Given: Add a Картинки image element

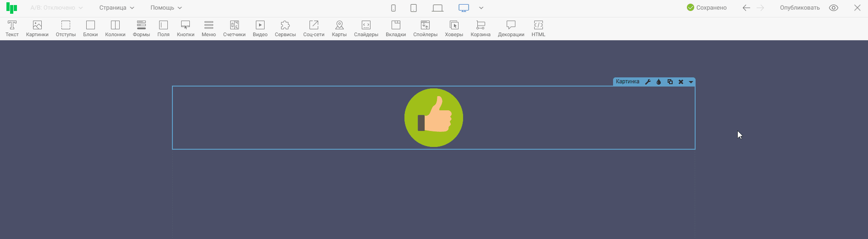Looking at the screenshot, I should click(x=37, y=28).
